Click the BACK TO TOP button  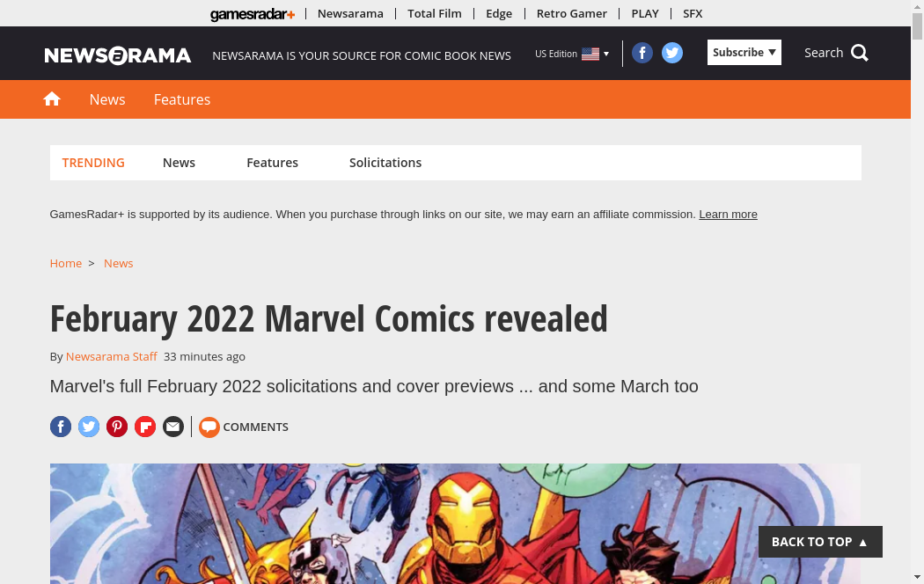pos(820,542)
